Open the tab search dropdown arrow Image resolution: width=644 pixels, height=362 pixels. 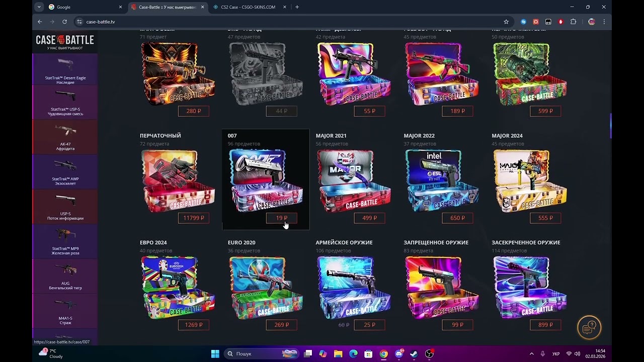click(39, 7)
